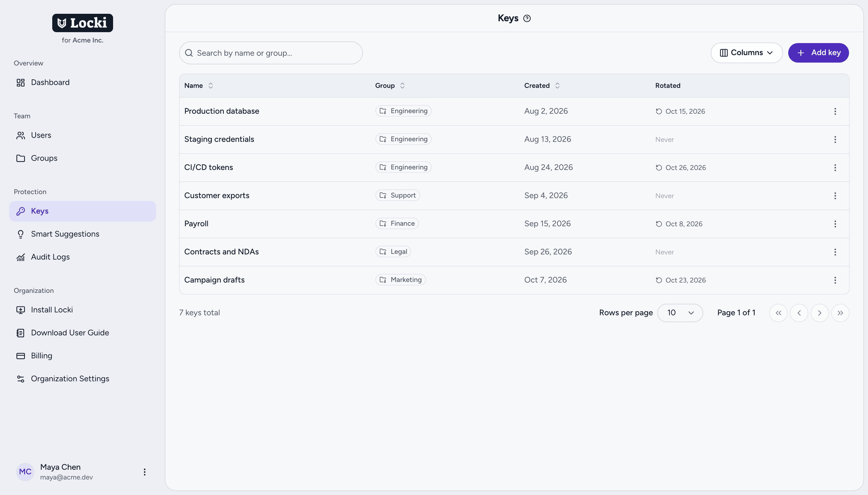Open row menu for Staging credentials
The image size is (868, 495).
(835, 139)
